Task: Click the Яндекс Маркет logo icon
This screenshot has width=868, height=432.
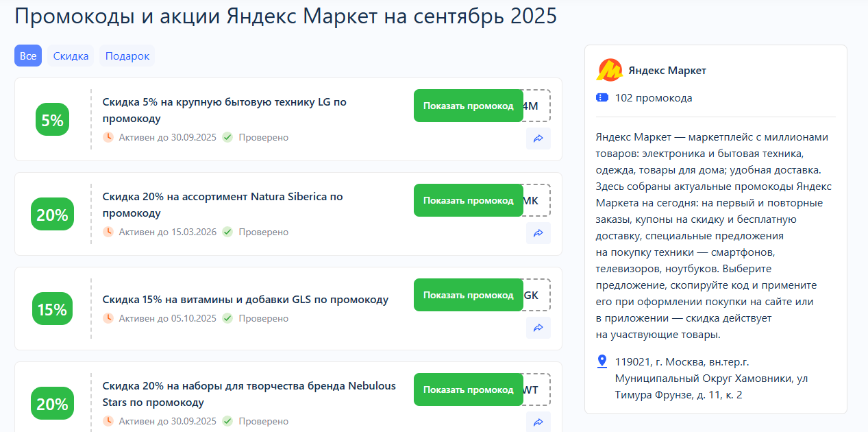Action: point(608,70)
